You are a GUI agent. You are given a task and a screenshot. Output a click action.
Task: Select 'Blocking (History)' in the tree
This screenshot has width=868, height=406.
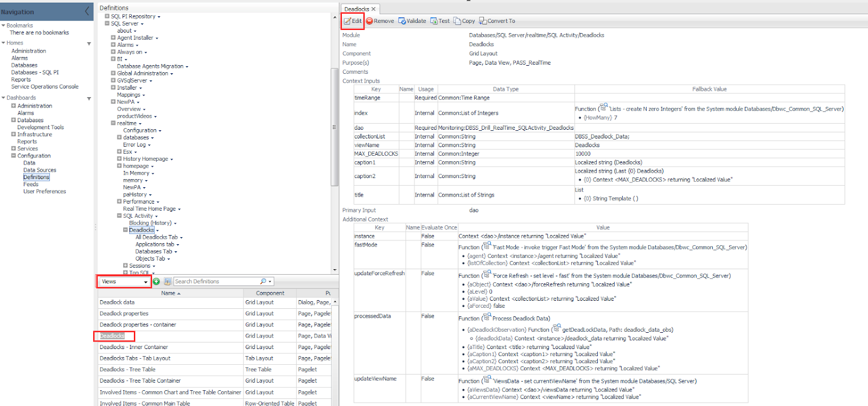(x=150, y=223)
